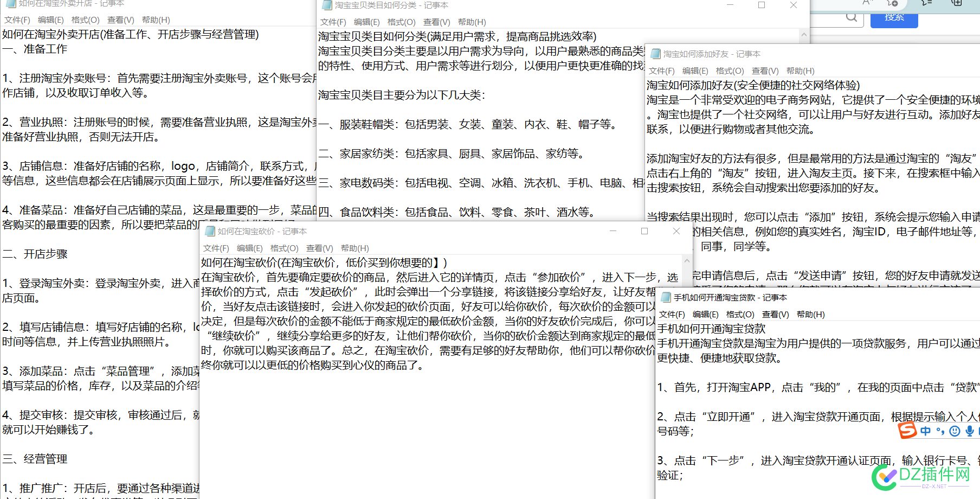Open 编辑(E) menu in 淘宝如何添加好友 window
The image size is (980, 499).
coord(695,71)
